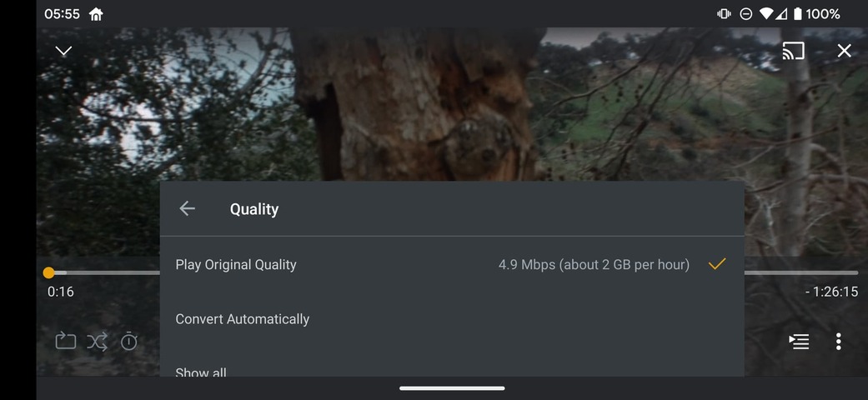Tap the remaining time -1:26:15 label

[x=831, y=292]
